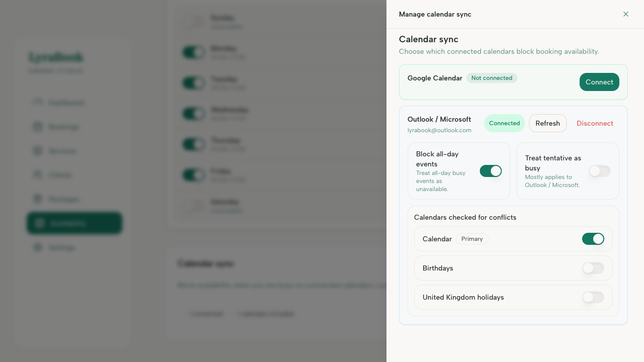Open the Dashboard icon in the sidebar
Screen dimensions: 644x362
[x=38, y=103]
